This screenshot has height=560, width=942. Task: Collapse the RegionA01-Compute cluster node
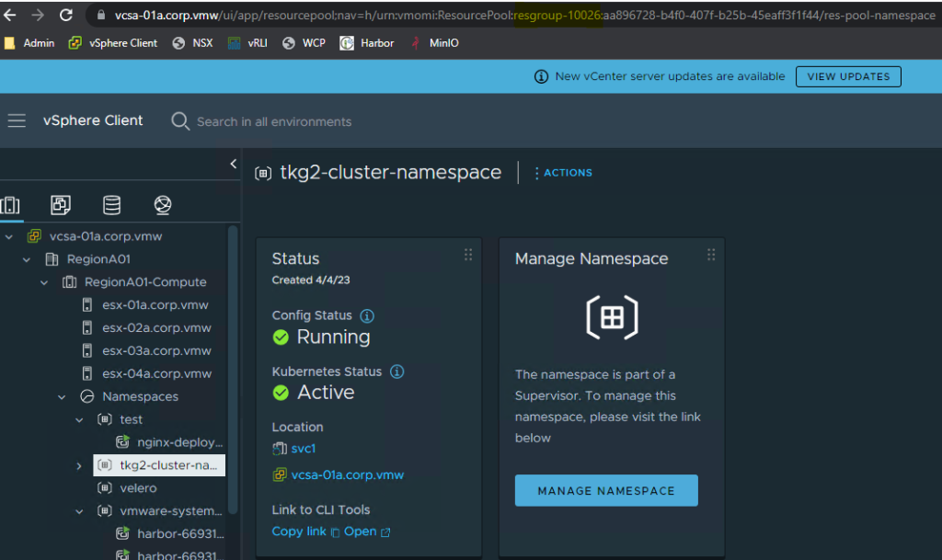(x=43, y=281)
